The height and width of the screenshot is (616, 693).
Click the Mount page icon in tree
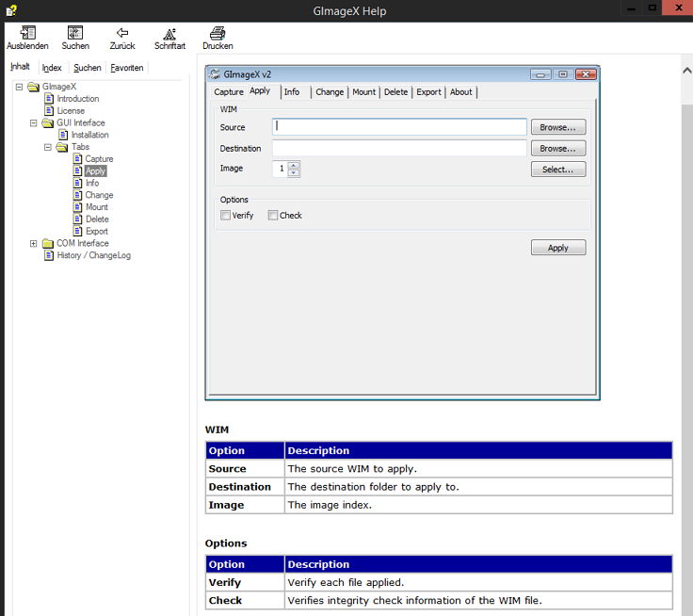pos(78,207)
